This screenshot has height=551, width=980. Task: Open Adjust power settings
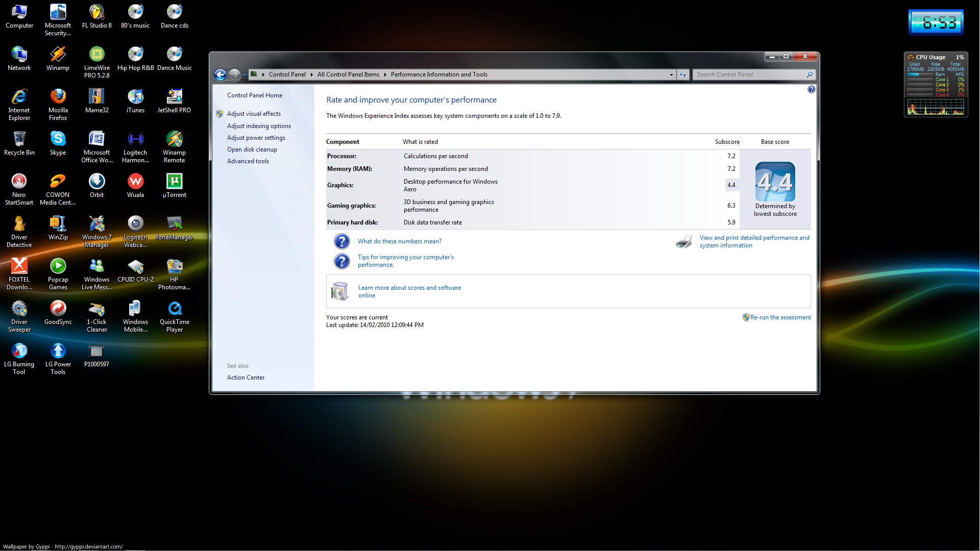tap(256, 138)
